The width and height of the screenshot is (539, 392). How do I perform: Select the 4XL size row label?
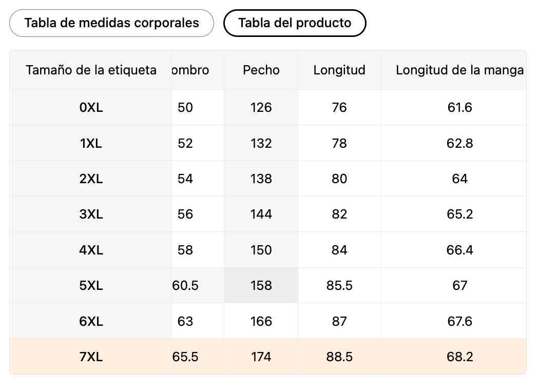point(91,250)
